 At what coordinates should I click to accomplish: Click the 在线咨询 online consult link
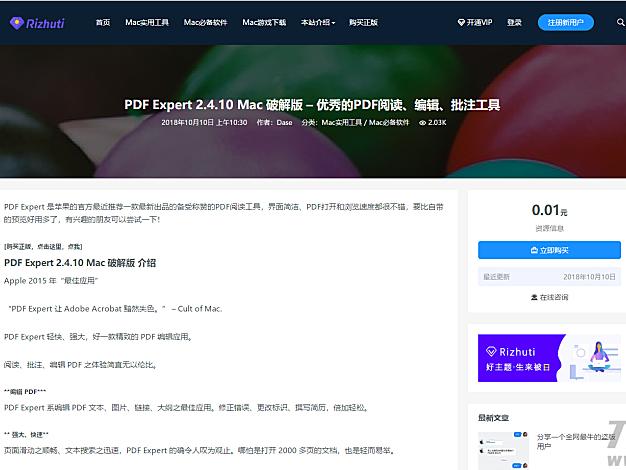(x=549, y=297)
